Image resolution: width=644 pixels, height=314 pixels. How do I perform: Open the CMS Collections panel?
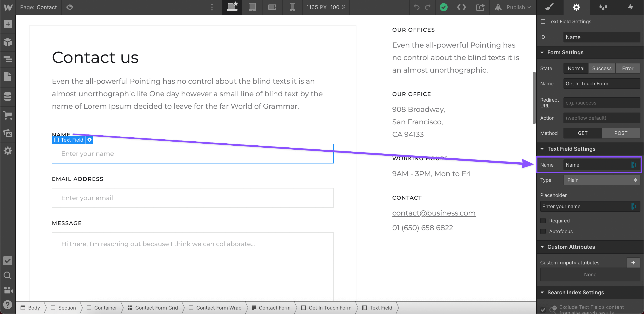pos(8,96)
